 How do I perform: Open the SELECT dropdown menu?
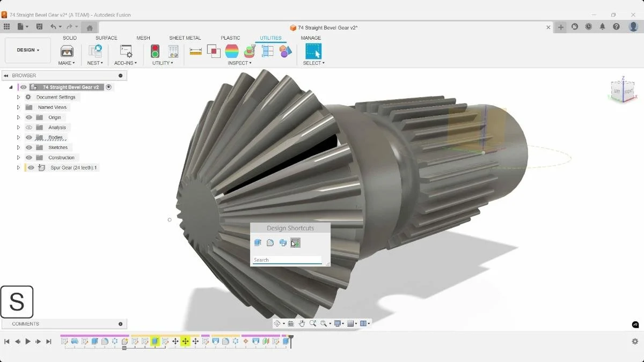313,63
